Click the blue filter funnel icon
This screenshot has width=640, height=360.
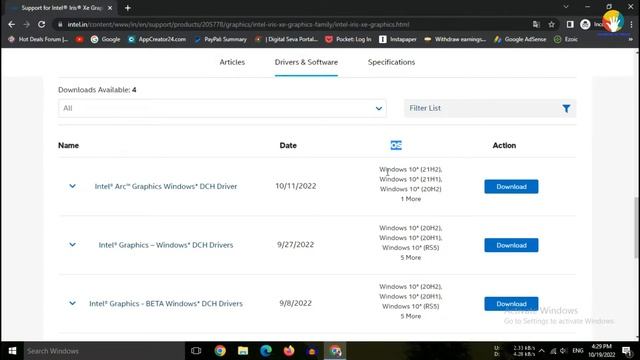(566, 108)
